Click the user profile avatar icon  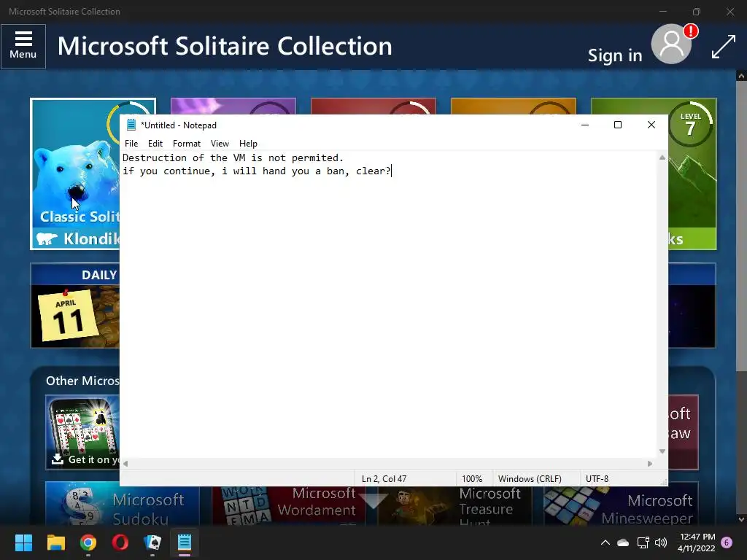672,44
